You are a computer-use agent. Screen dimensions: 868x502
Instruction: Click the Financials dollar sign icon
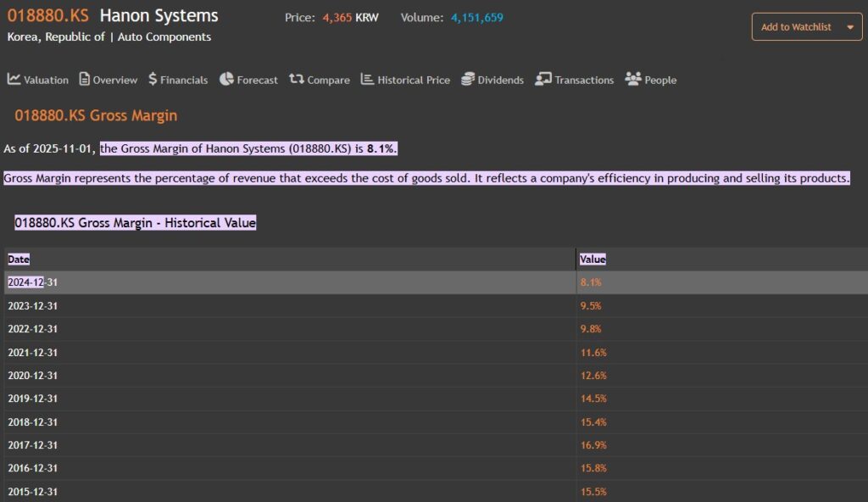(153, 79)
